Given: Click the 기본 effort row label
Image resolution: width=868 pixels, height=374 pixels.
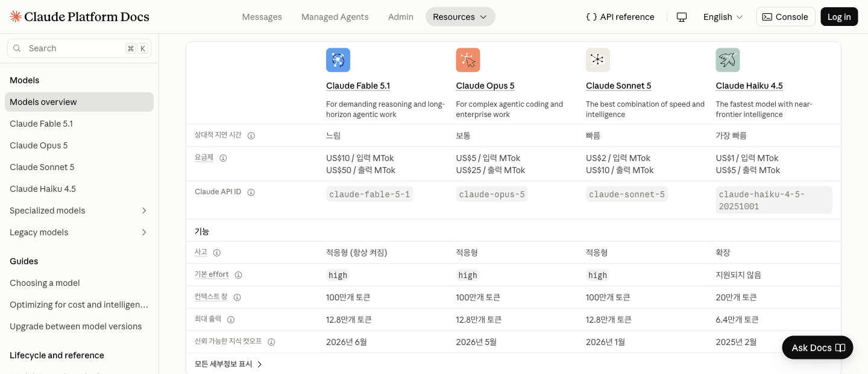Looking at the screenshot, I should (212, 274).
